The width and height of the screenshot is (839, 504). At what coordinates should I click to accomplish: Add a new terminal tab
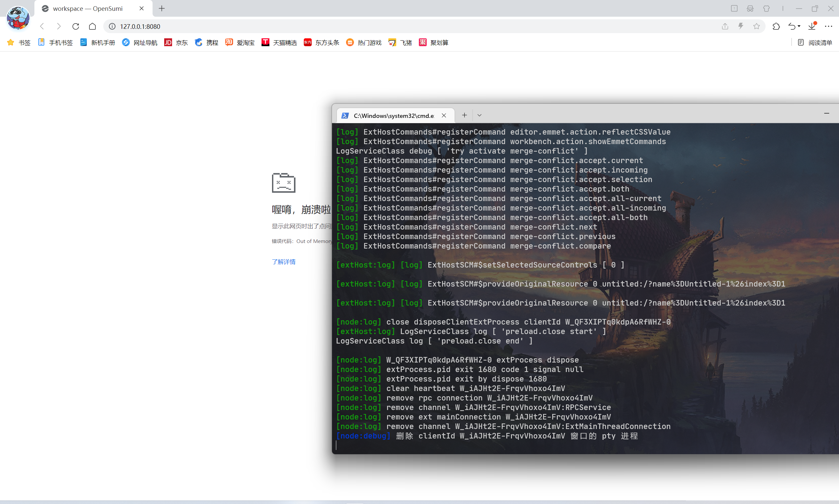[x=464, y=115]
